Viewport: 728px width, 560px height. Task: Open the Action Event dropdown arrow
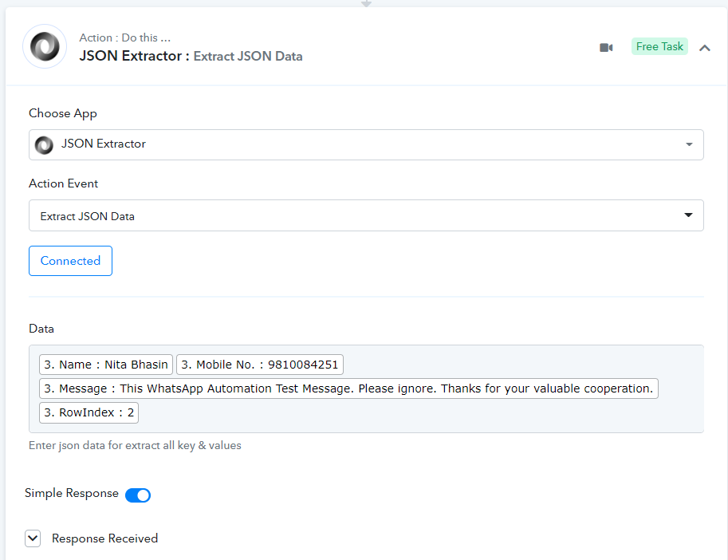click(689, 215)
